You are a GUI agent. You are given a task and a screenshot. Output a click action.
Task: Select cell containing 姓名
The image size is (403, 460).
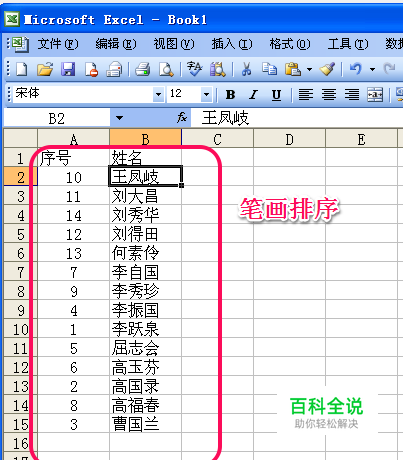tap(146, 158)
